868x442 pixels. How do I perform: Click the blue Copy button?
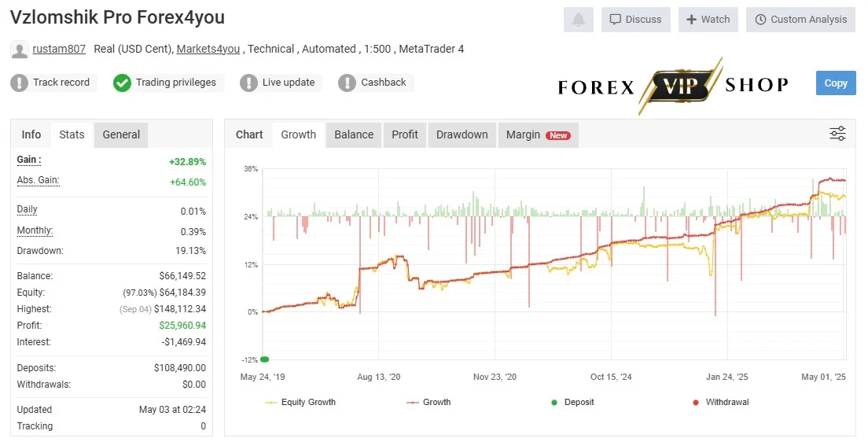click(x=835, y=83)
